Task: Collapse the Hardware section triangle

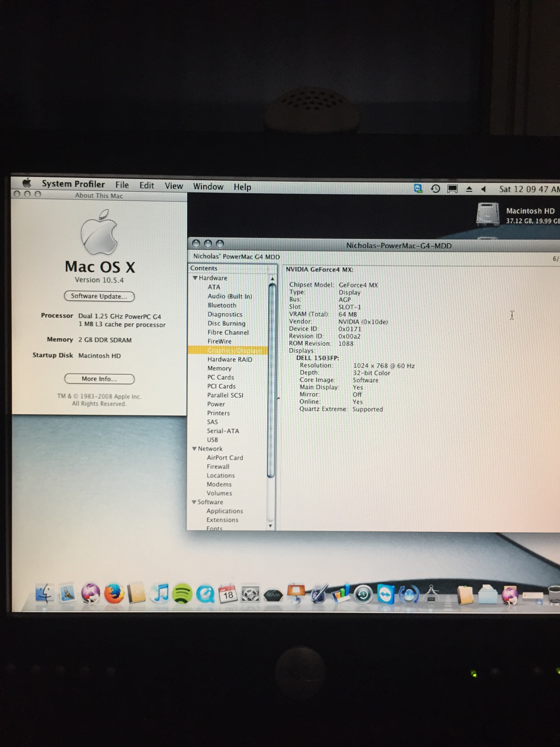Action: pyautogui.click(x=195, y=278)
